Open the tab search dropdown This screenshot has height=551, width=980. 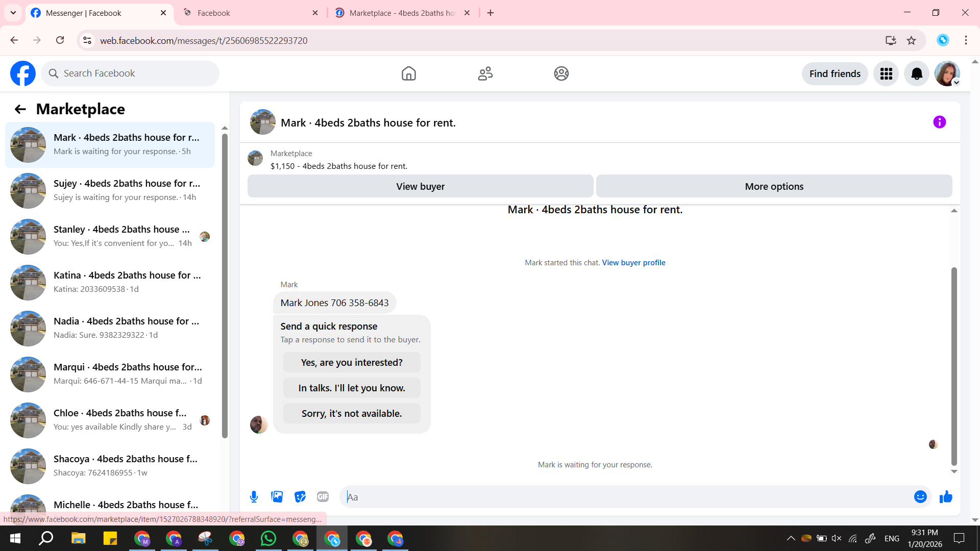(13, 13)
